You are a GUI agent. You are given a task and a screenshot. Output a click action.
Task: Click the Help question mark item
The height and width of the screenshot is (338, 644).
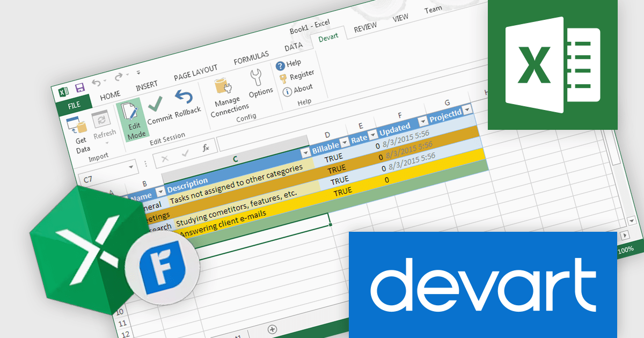click(288, 64)
